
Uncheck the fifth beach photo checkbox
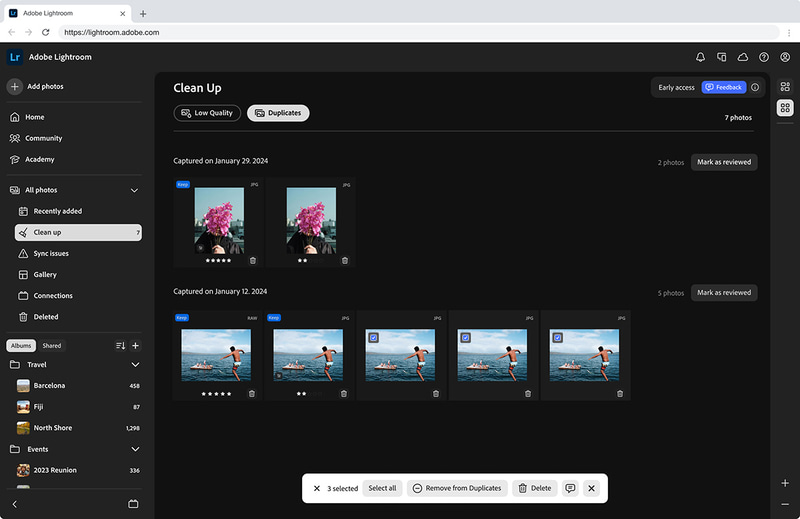pyautogui.click(x=558, y=337)
